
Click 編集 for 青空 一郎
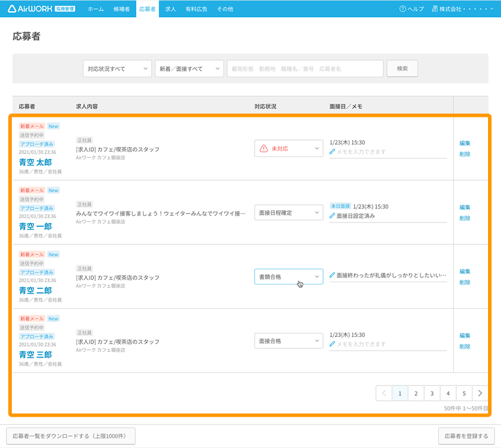(x=465, y=208)
